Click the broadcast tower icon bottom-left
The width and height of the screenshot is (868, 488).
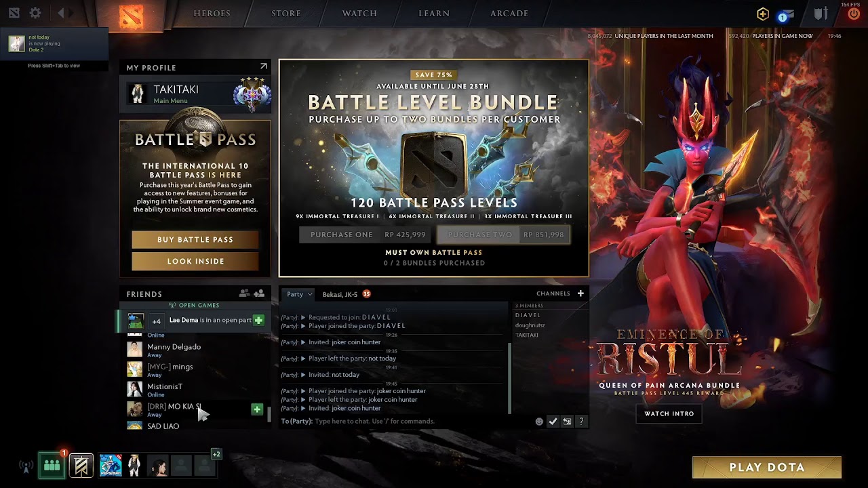pyautogui.click(x=26, y=466)
